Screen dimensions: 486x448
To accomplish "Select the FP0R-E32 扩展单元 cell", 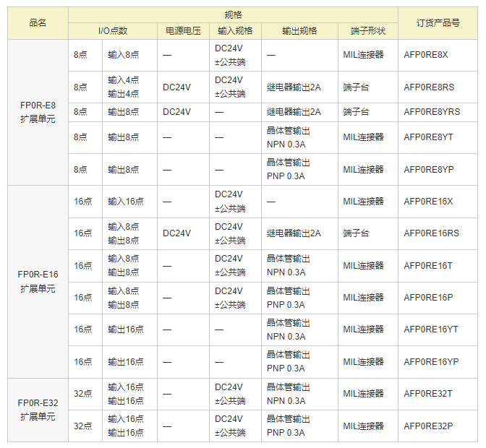I will (x=38, y=410).
